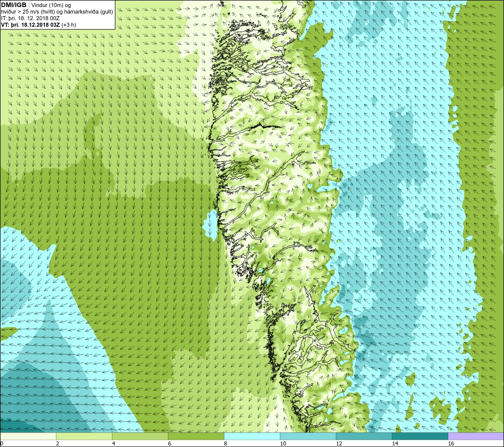Click the small cyan oval patch off the west coast
The height and width of the screenshot is (447, 504).
pyautogui.click(x=211, y=224)
